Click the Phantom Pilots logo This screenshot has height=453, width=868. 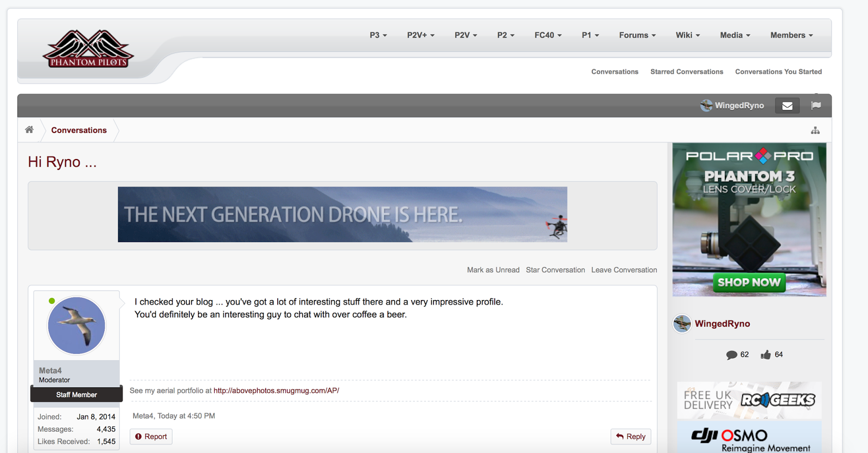tap(88, 48)
